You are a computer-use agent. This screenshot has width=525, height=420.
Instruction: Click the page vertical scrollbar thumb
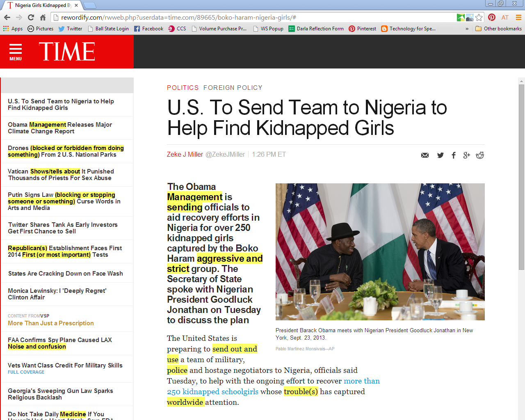coord(521,177)
